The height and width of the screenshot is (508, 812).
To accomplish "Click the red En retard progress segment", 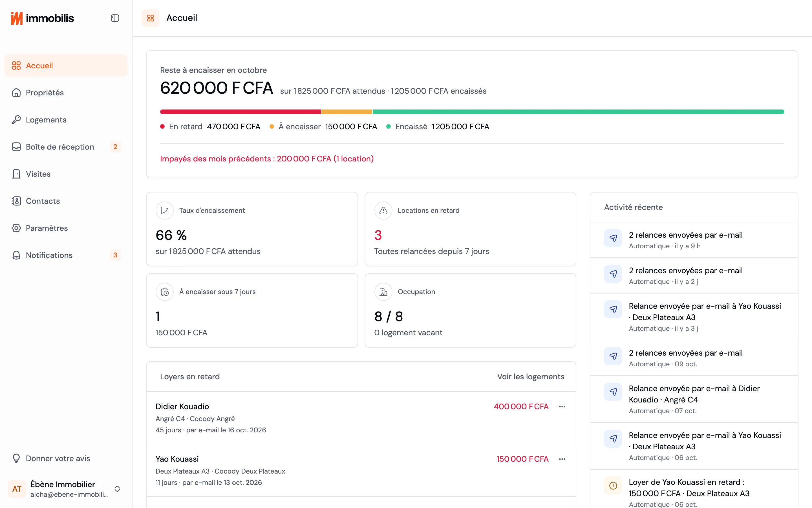I will pyautogui.click(x=240, y=111).
